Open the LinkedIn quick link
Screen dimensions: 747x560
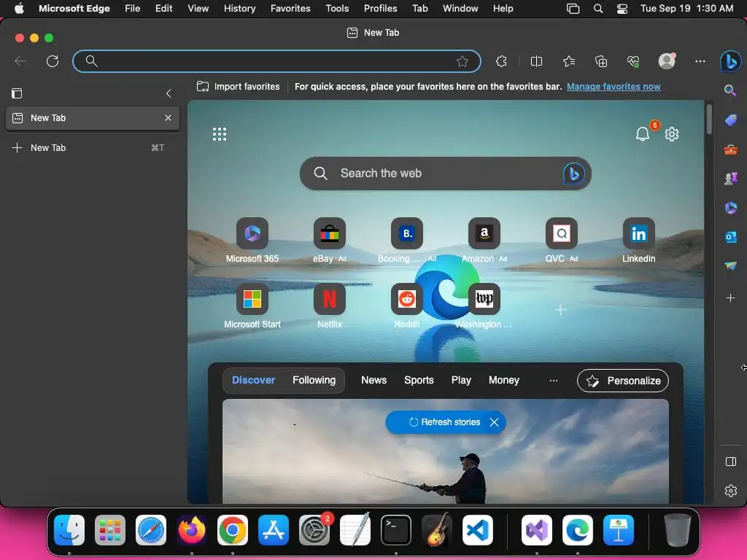point(638,241)
